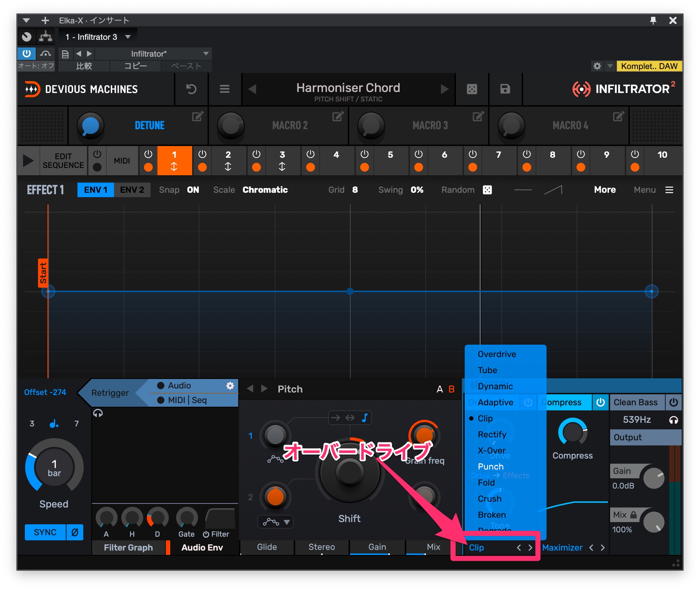Click the Output Gain knob
700x590 pixels.
coord(653,478)
